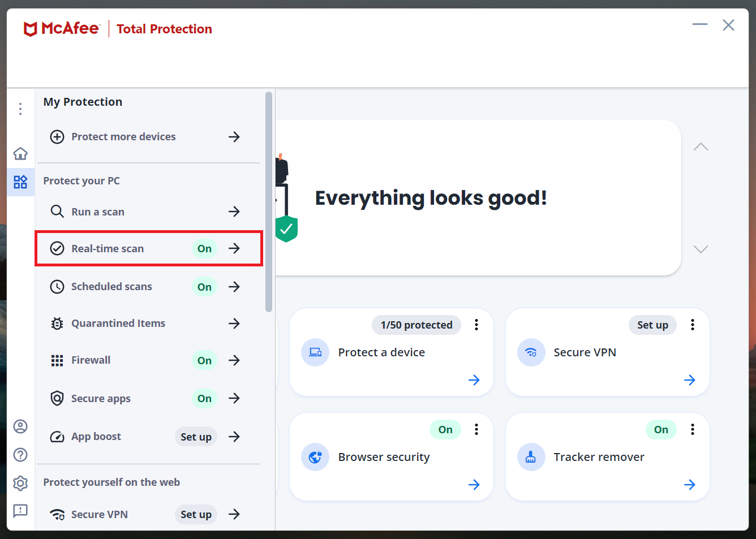Click the feedback speech bubble icon

pos(20,511)
